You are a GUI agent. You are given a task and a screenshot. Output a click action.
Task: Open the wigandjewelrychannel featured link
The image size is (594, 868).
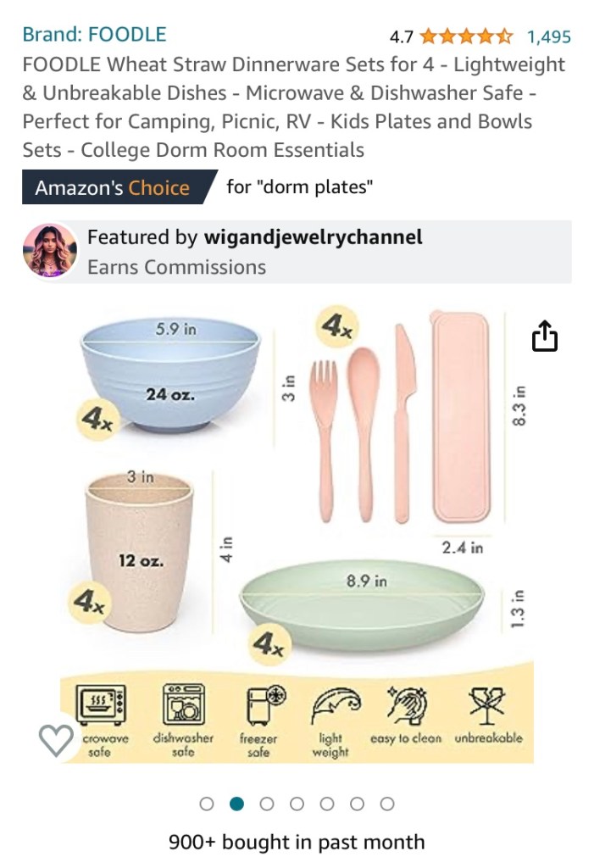coord(313,237)
